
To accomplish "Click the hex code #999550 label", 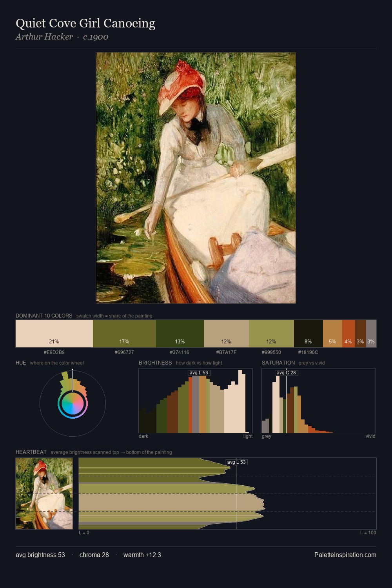I will coord(271,352).
